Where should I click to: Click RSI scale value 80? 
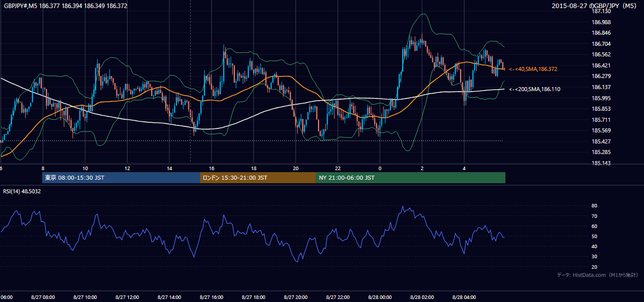594,206
